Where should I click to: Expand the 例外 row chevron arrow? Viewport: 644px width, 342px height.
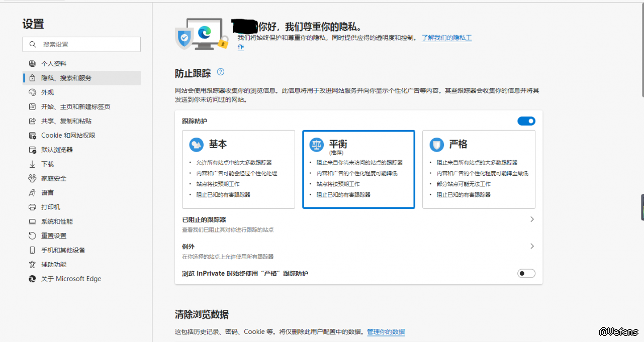532,247
